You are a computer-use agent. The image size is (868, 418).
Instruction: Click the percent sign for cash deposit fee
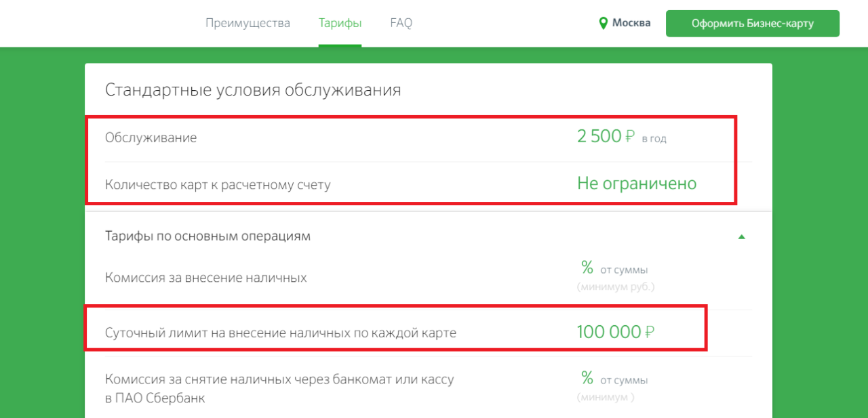click(x=587, y=265)
